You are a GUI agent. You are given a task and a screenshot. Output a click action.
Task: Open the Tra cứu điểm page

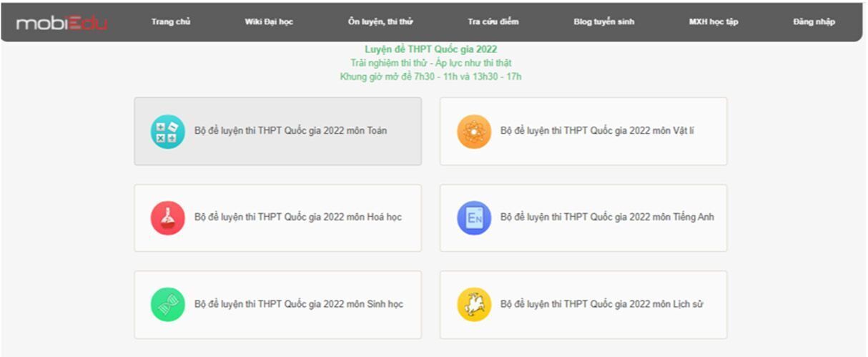(x=493, y=22)
